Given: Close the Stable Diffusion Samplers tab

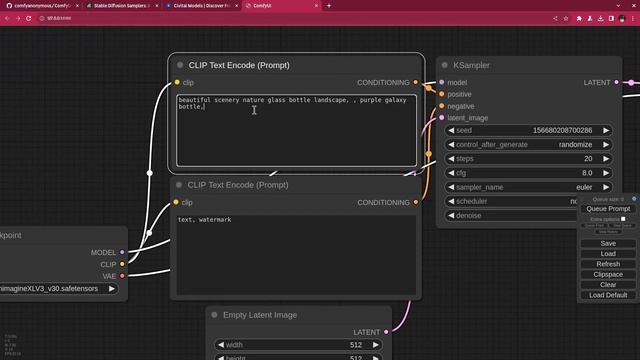Looking at the screenshot, I should [x=157, y=6].
